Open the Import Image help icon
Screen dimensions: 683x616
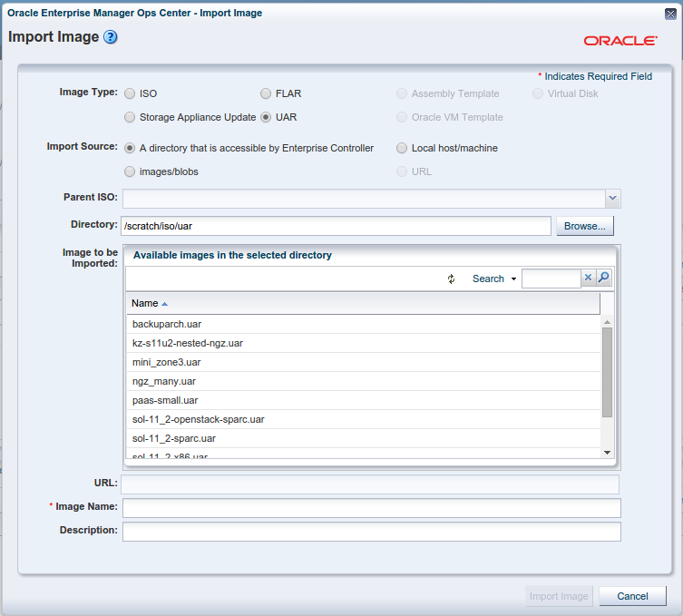110,37
